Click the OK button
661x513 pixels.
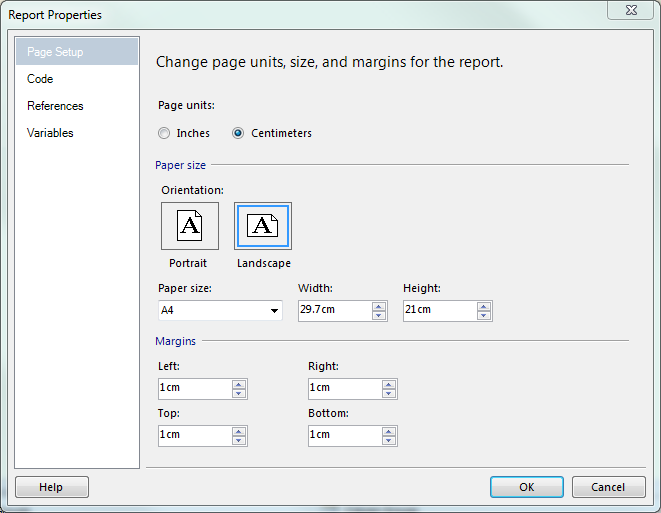(526, 487)
